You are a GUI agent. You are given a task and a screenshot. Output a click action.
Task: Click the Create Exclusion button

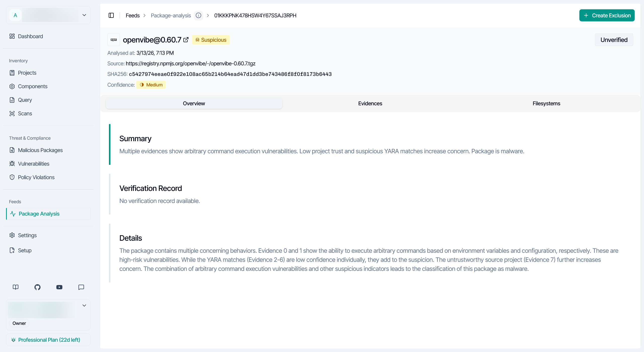607,15
